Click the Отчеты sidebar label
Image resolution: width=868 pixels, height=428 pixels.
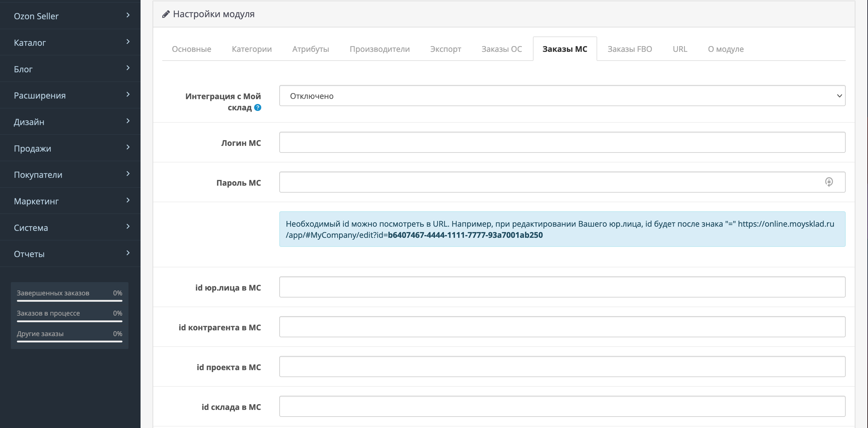coord(29,254)
